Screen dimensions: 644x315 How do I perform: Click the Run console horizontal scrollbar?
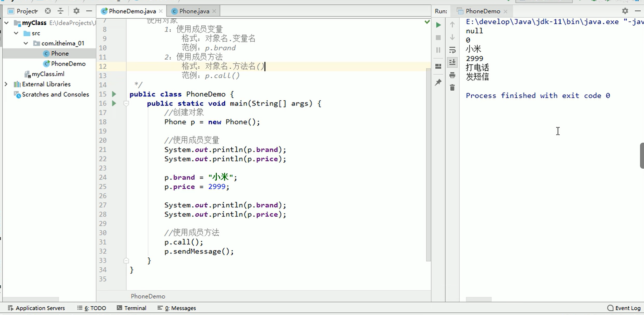pyautogui.click(x=479, y=299)
